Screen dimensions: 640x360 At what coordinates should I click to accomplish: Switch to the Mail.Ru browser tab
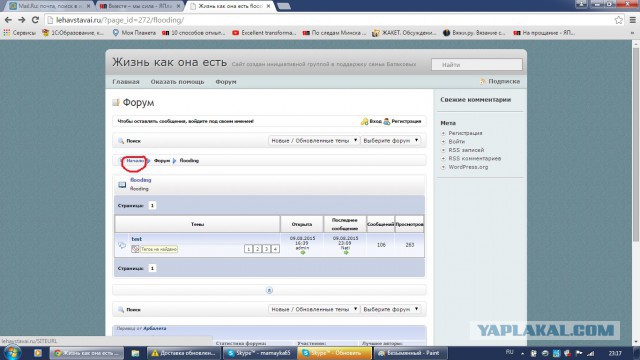point(49,6)
